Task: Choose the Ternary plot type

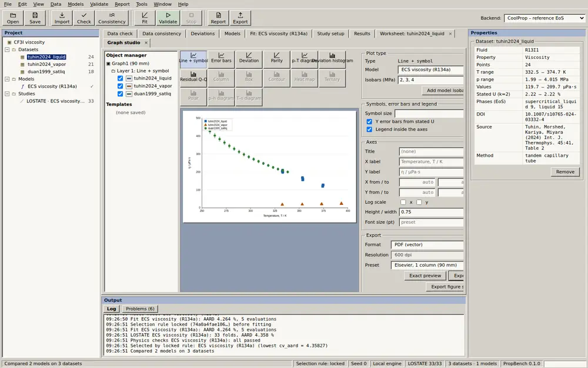Action: (x=332, y=78)
